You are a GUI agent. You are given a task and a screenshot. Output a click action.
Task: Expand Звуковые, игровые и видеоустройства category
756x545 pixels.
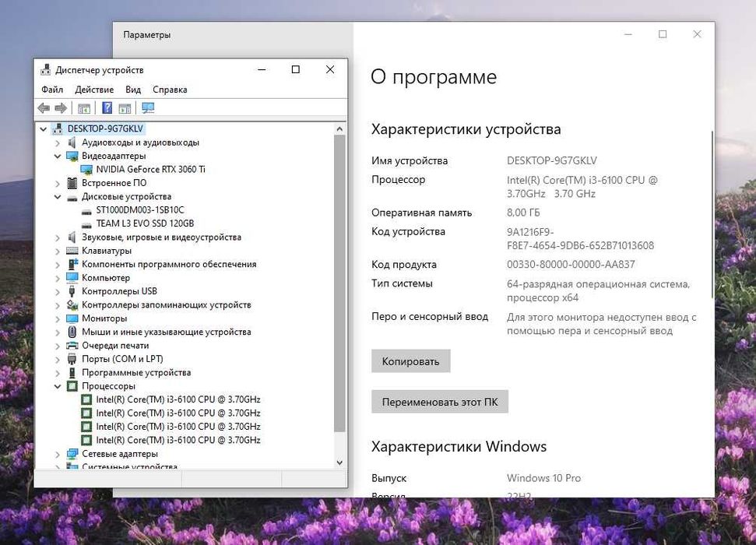(58, 237)
